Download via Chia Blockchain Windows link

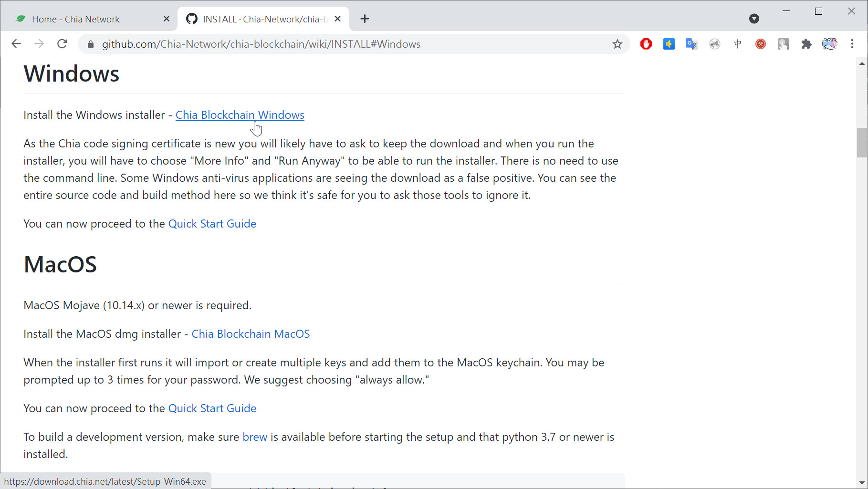coord(240,115)
